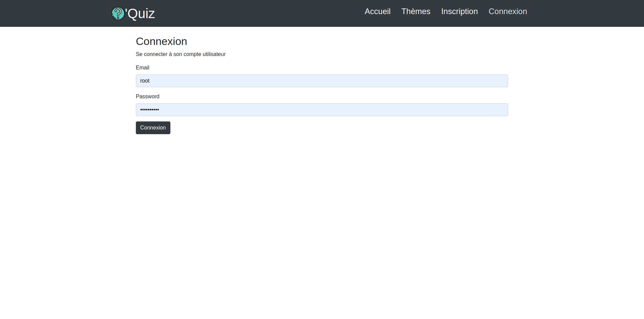This screenshot has height=319, width=644.
Task: Click the Q'Quiz text next to the logo
Action: 140,13
